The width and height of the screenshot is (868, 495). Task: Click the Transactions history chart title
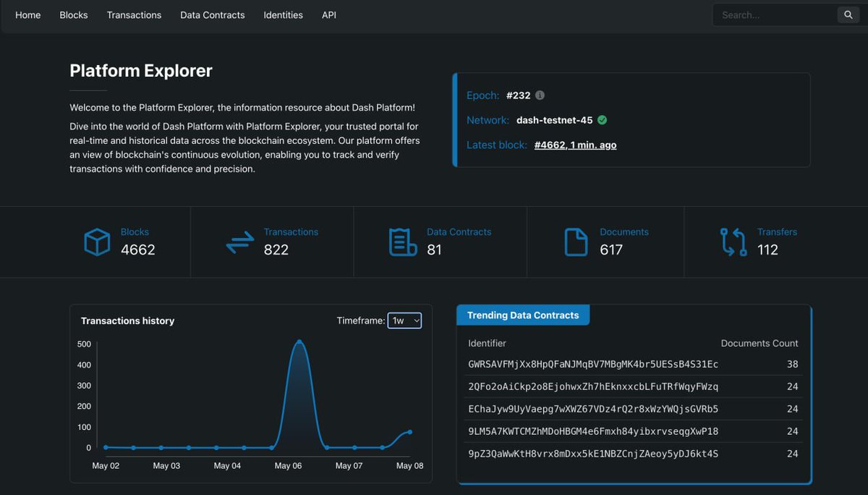(128, 321)
